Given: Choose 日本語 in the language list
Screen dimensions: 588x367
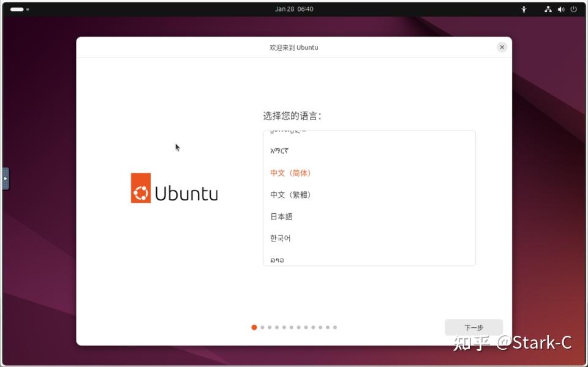Looking at the screenshot, I should point(369,216).
